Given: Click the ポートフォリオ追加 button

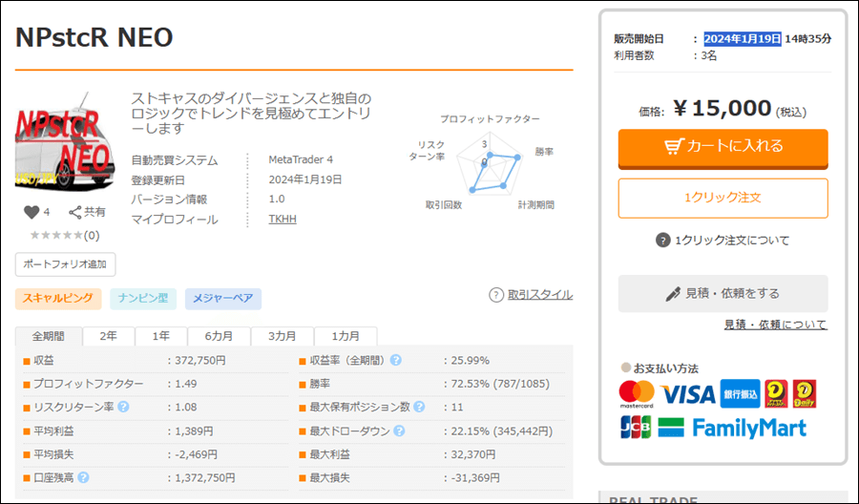Looking at the screenshot, I should point(65,264).
